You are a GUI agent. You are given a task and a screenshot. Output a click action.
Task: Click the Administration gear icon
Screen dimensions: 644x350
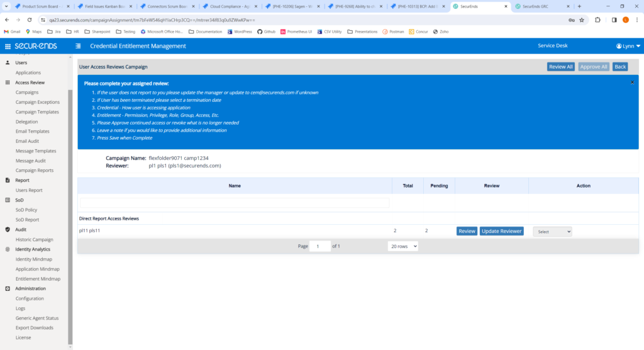8,289
